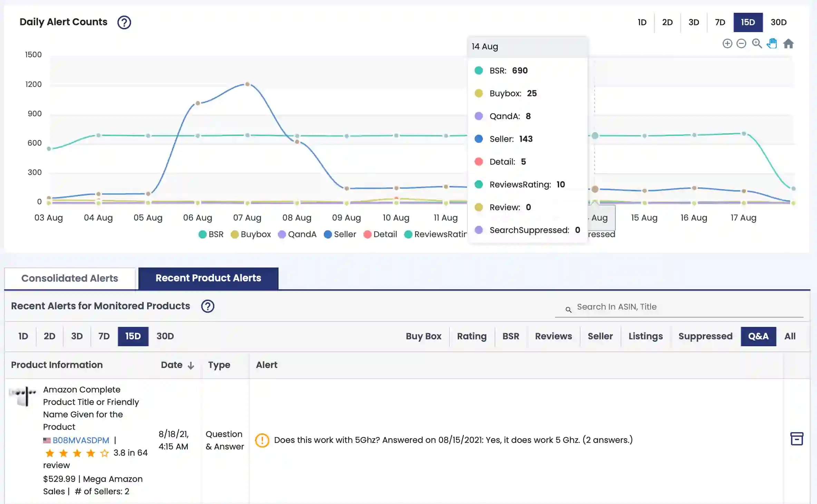
Task: Toggle the Buybox series in chart legend
Action: tap(251, 234)
